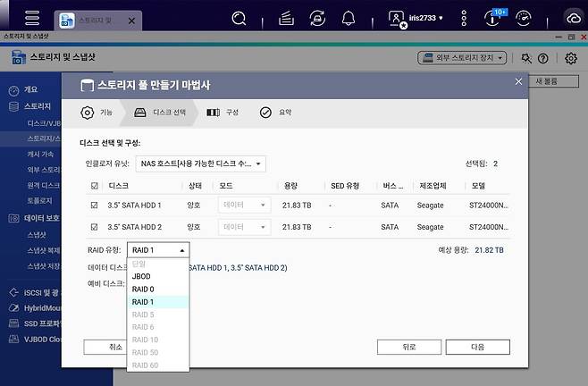Screen dimensions: 588x386
Task: Select RAID 0 from the list
Action: [143, 289]
